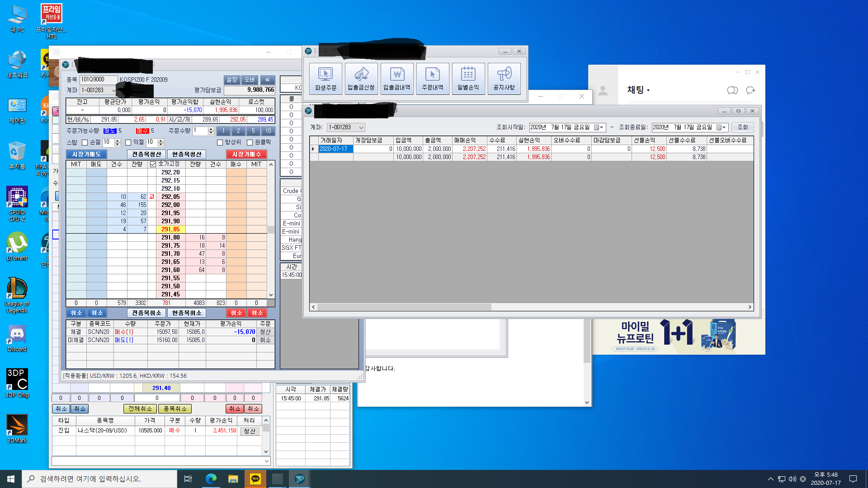Open the 입출금내역 transaction history icon
The image size is (868, 488).
click(x=397, y=79)
